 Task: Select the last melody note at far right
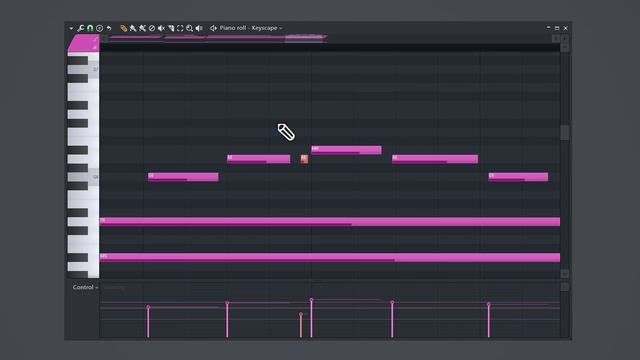pyautogui.click(x=518, y=177)
